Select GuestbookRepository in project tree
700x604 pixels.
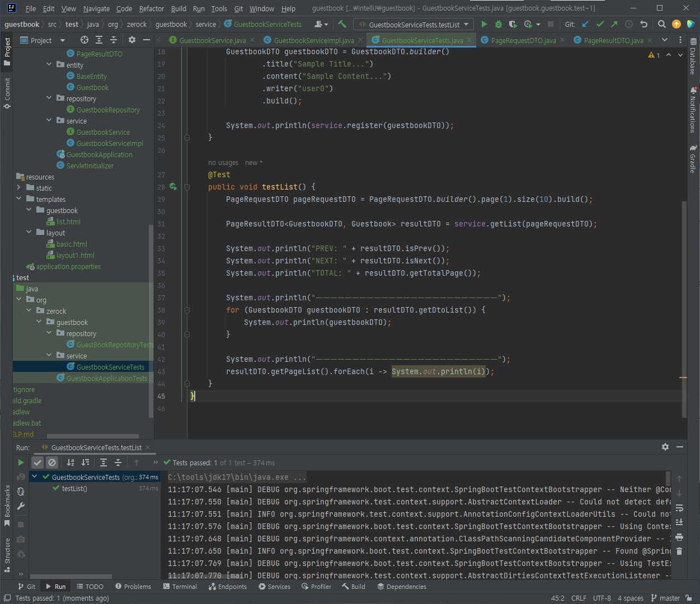click(108, 110)
